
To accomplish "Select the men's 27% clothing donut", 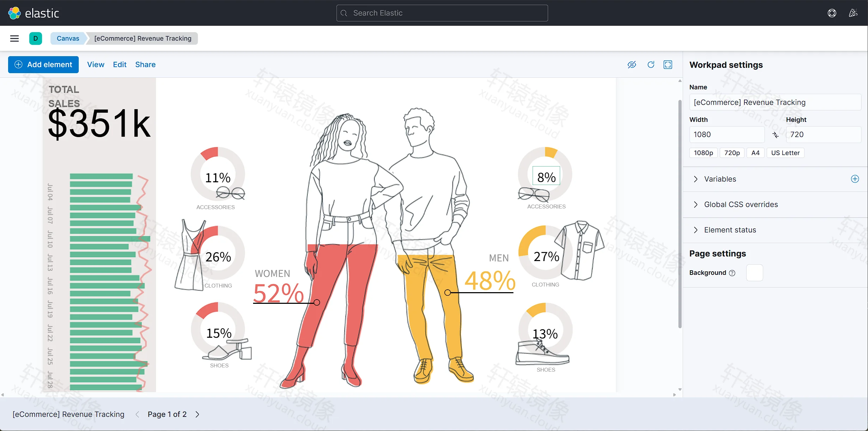I will pyautogui.click(x=545, y=253).
